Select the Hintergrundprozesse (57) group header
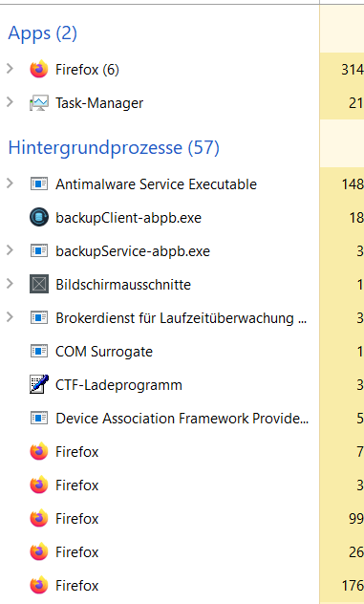The width and height of the screenshot is (364, 604). (x=114, y=148)
